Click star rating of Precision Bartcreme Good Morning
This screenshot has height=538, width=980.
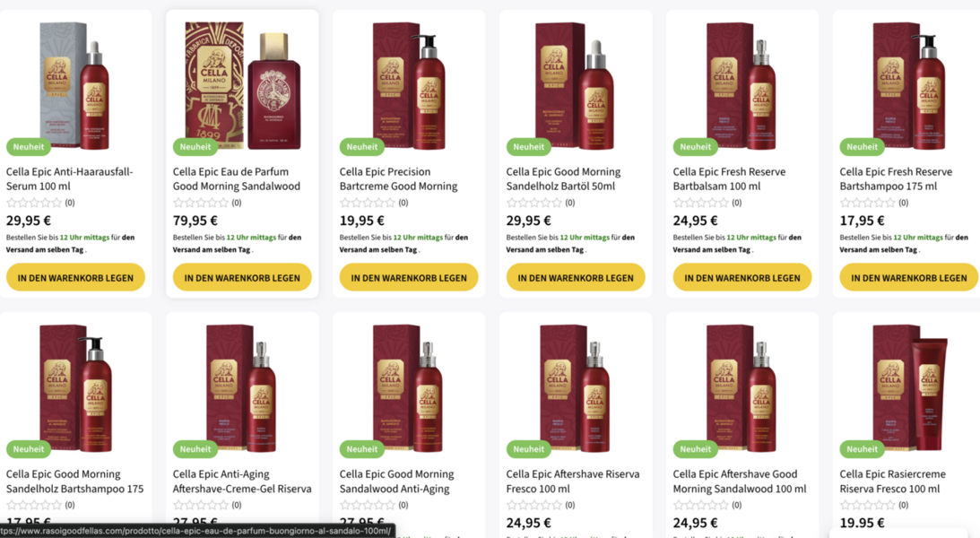[369, 204]
